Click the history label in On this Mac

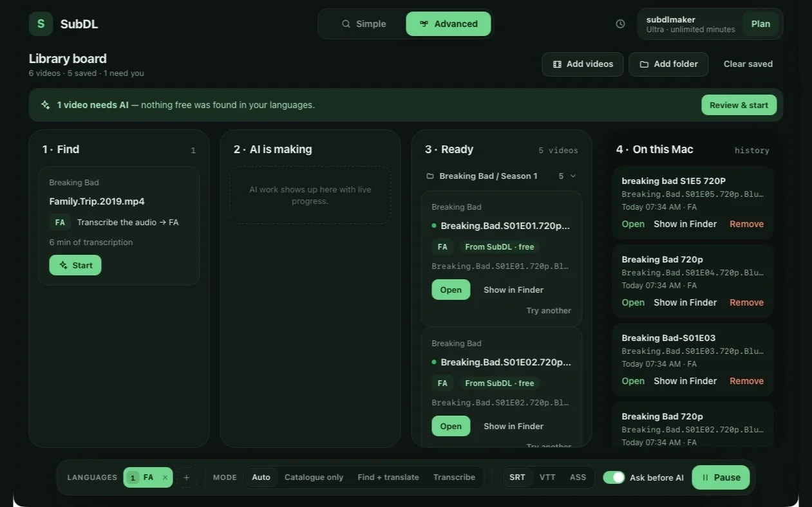pyautogui.click(x=751, y=150)
